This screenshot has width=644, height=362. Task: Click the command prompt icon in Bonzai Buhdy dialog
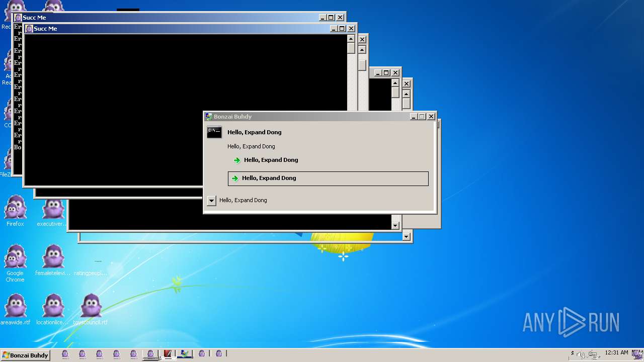click(x=214, y=132)
